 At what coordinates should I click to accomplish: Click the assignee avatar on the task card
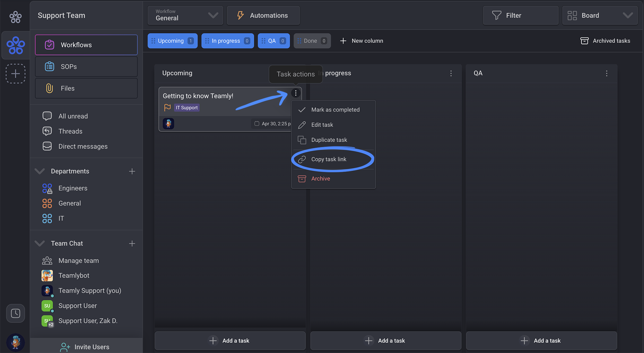pyautogui.click(x=168, y=123)
